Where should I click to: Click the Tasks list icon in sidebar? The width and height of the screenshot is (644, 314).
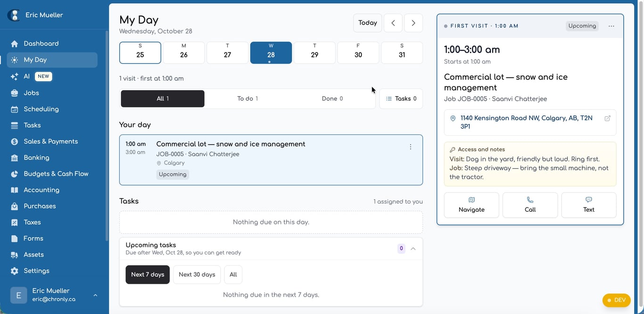click(15, 125)
